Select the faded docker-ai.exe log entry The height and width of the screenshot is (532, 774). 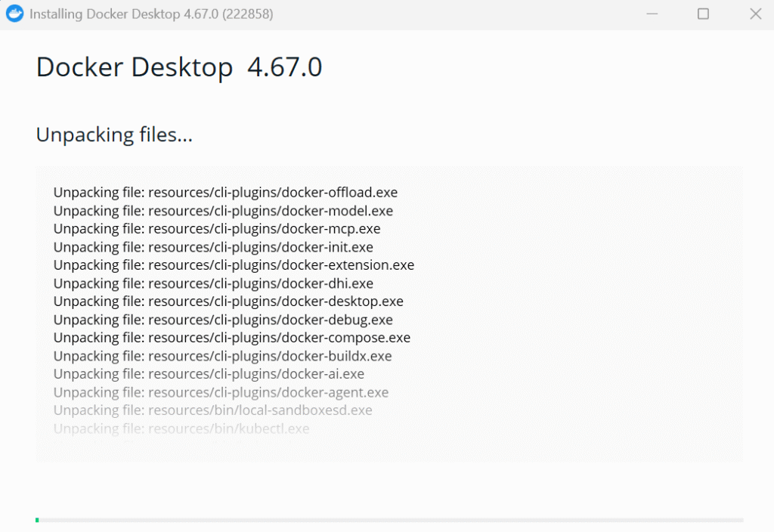[x=209, y=373]
